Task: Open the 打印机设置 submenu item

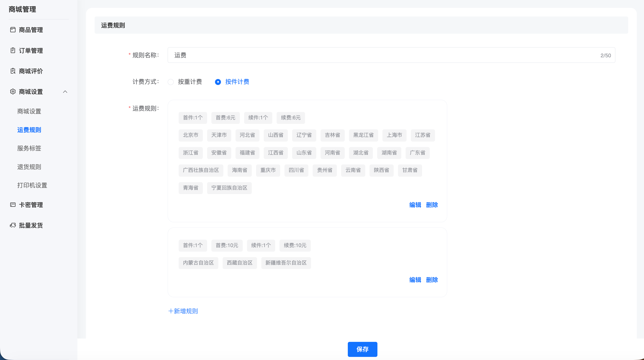Action: point(32,185)
